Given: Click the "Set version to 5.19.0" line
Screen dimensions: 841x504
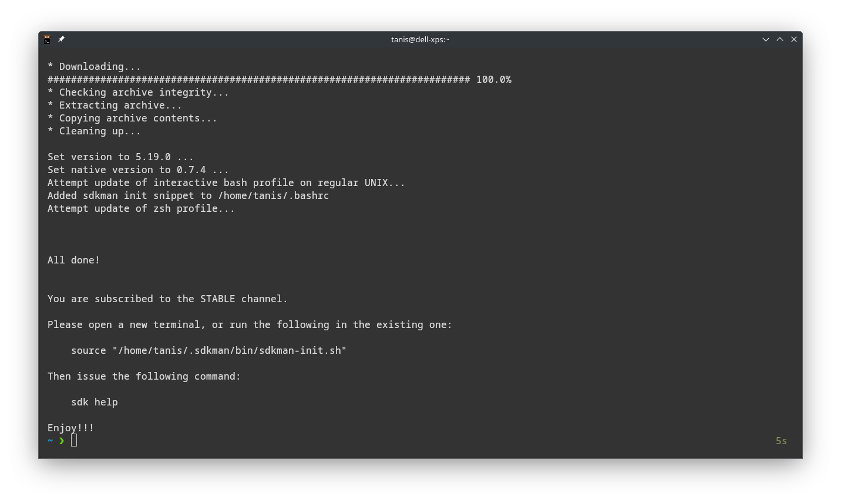Looking at the screenshot, I should click(120, 157).
